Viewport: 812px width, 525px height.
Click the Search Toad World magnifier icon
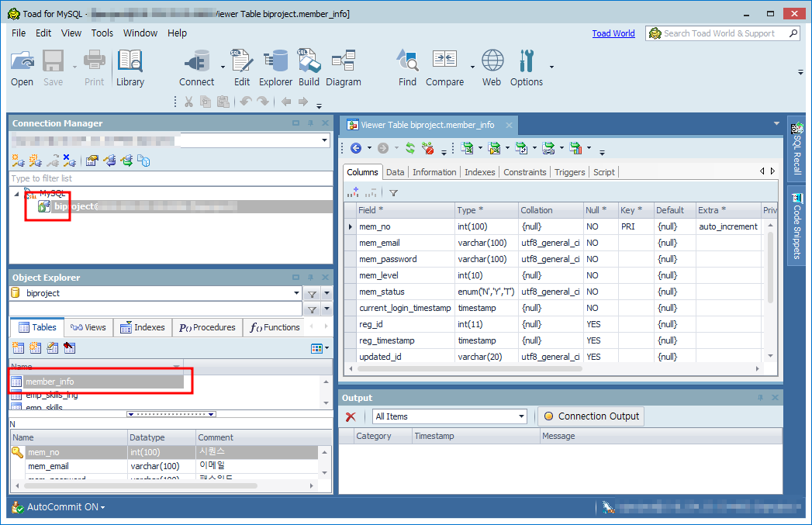[x=793, y=33]
